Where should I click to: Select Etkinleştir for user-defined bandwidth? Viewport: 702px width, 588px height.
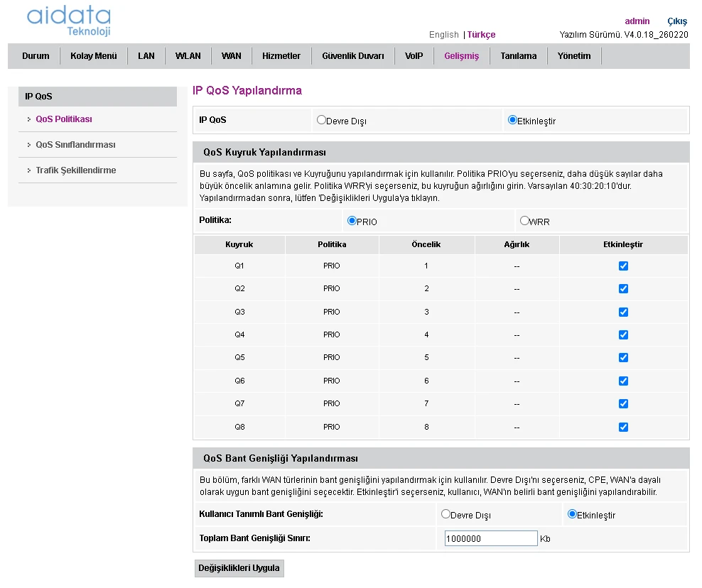point(572,514)
